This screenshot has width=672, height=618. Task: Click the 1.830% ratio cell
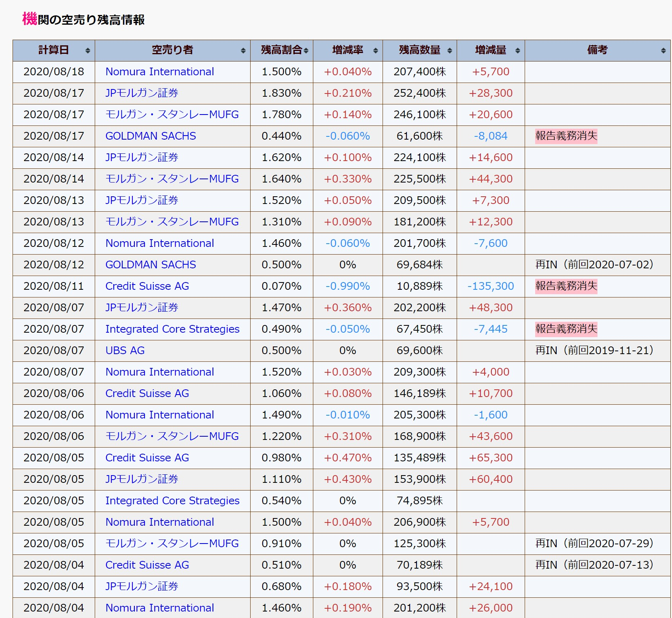[x=282, y=93]
